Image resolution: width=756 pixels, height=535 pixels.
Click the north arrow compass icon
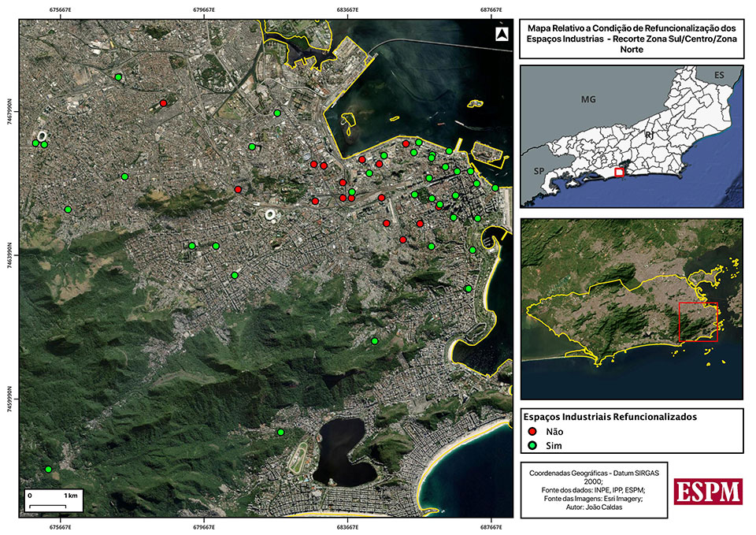(502, 34)
